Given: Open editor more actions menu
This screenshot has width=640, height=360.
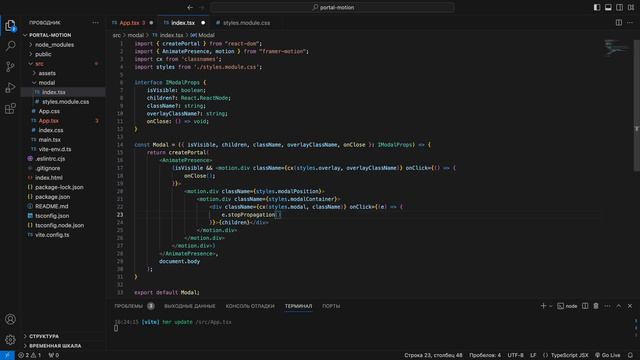Looking at the screenshot, I should tap(630, 23).
